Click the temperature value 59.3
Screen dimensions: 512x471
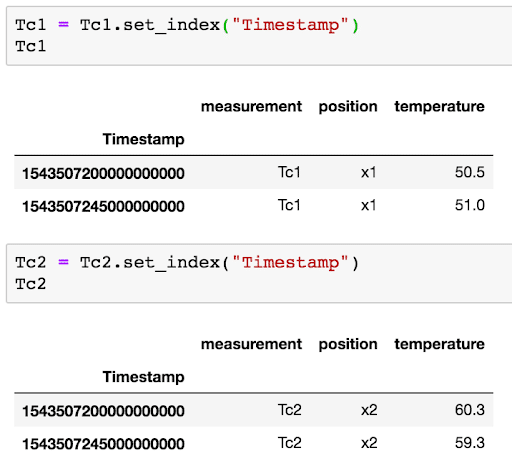click(x=470, y=443)
